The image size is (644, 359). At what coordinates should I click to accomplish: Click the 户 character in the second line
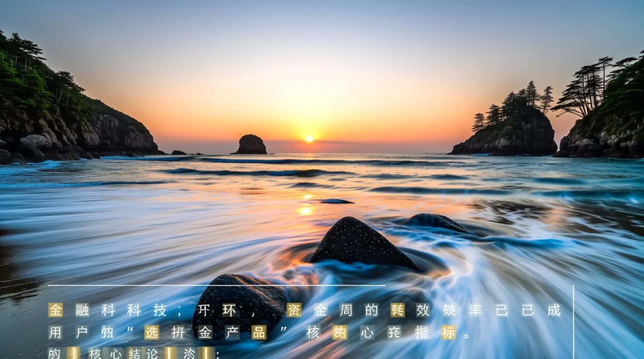(82, 332)
